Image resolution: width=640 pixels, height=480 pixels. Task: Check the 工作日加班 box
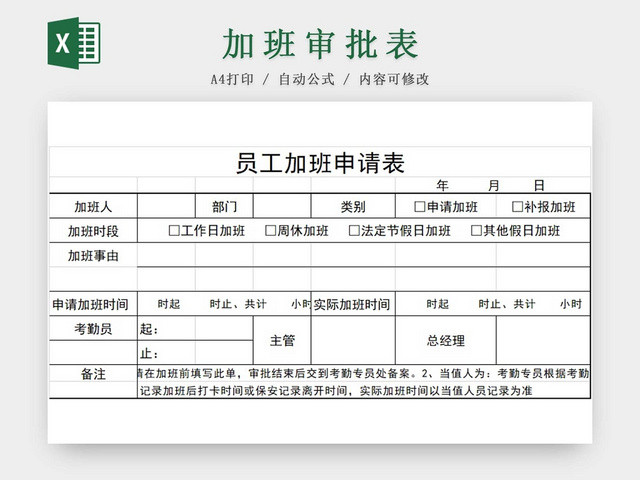[x=174, y=231]
